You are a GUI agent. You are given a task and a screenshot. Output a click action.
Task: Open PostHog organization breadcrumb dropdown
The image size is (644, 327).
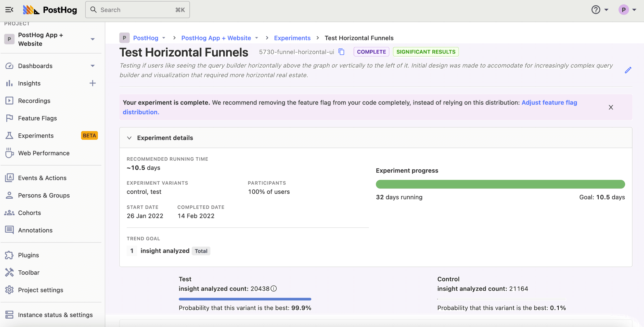pyautogui.click(x=164, y=38)
